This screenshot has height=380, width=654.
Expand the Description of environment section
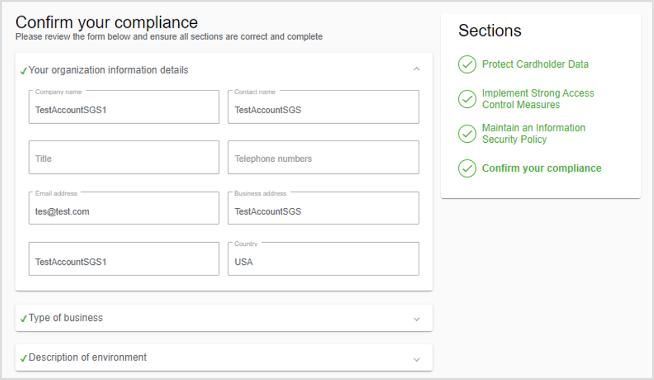(x=416, y=360)
